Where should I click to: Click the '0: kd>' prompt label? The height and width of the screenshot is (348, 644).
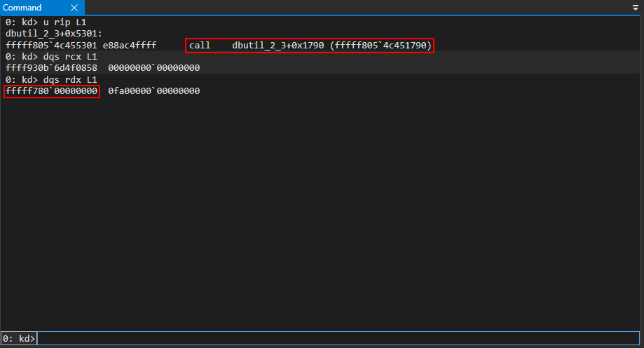pyautogui.click(x=19, y=339)
